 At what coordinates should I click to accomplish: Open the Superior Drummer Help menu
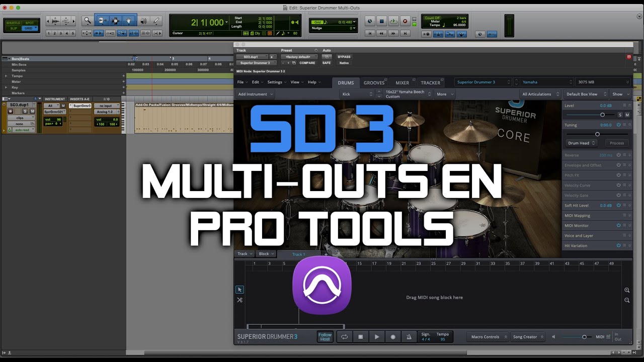tap(313, 82)
